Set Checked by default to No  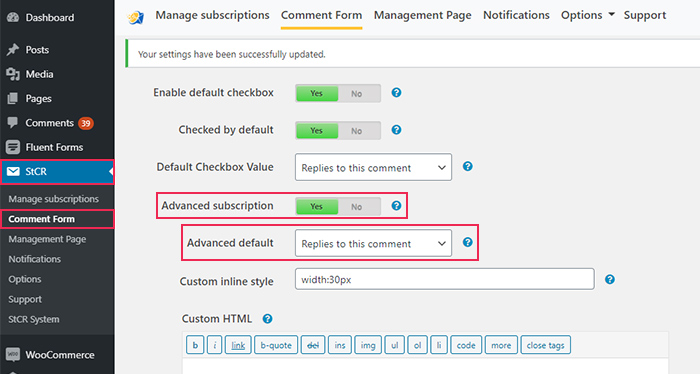point(356,130)
